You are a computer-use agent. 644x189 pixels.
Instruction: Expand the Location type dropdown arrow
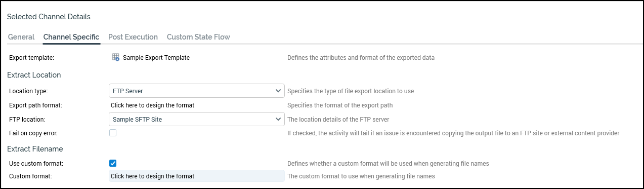point(278,91)
